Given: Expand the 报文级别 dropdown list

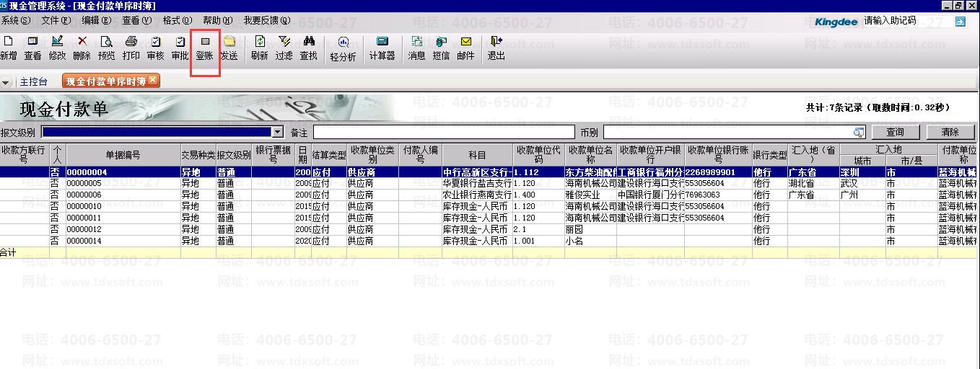Looking at the screenshot, I should 277,132.
